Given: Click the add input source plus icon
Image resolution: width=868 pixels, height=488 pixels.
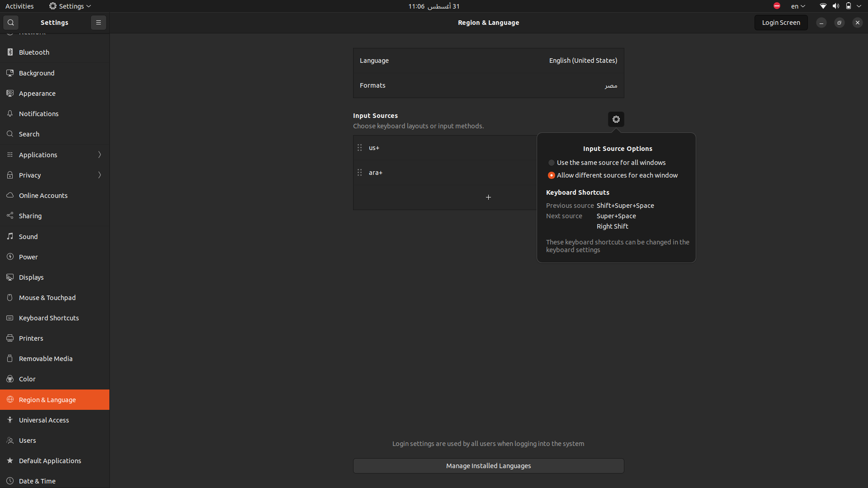Looking at the screenshot, I should pyautogui.click(x=488, y=197).
